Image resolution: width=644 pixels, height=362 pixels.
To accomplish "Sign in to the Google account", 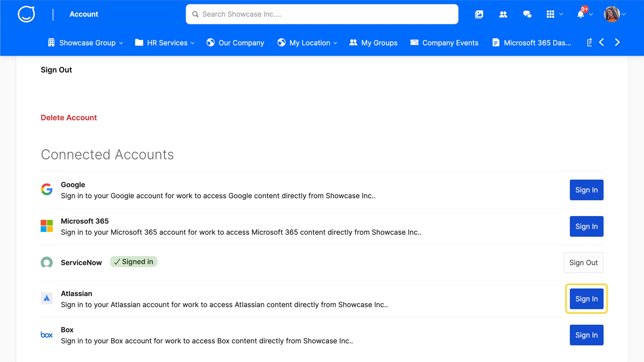I will [586, 190].
